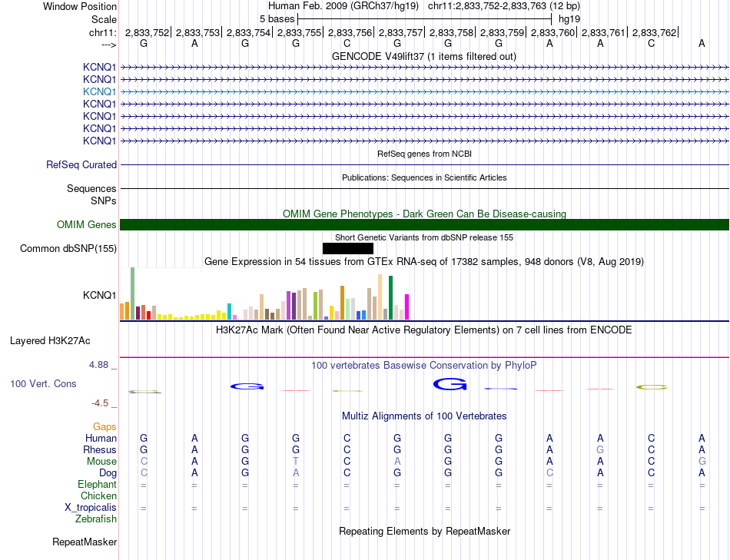Click the 'Dog' alignment row label
The height and width of the screenshot is (560, 730).
[108, 473]
